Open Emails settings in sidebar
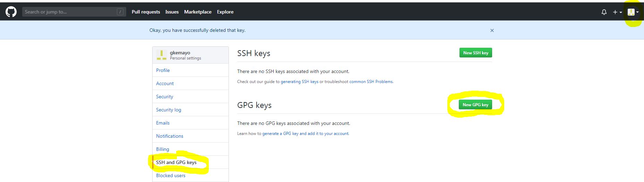644x182 pixels. click(163, 123)
